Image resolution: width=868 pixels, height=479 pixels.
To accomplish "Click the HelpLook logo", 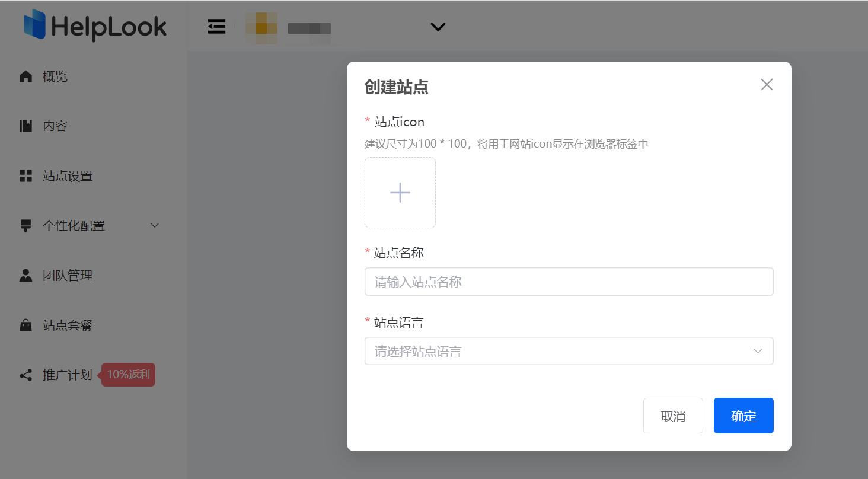I will coord(95,26).
